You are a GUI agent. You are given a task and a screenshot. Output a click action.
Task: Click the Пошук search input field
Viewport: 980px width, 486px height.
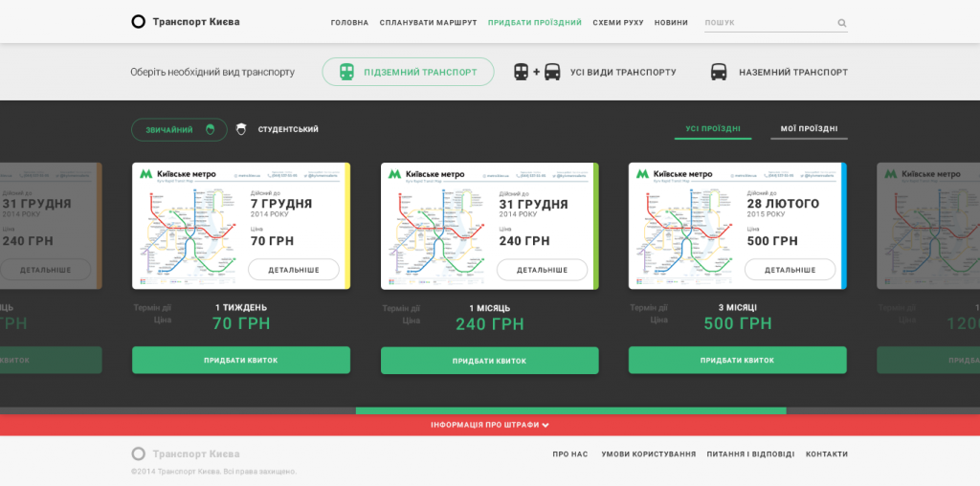(768, 22)
